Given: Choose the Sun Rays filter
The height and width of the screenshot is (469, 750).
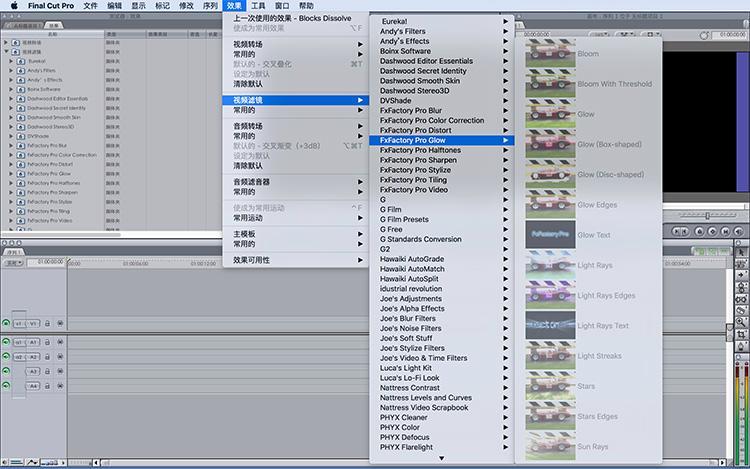Looking at the screenshot, I should (x=588, y=447).
